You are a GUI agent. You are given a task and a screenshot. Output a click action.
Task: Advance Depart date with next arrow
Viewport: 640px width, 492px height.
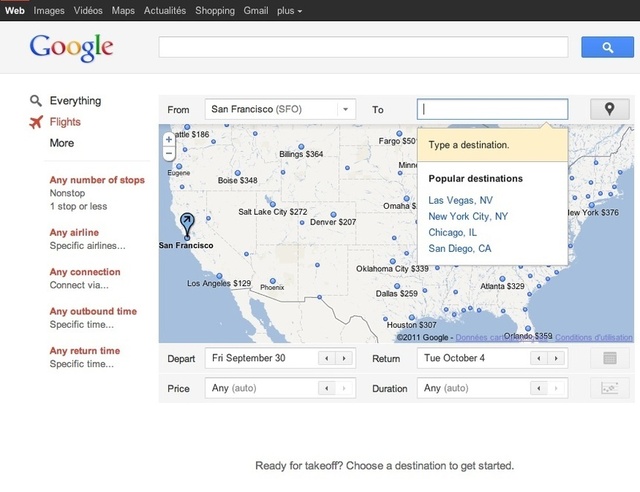coord(344,358)
